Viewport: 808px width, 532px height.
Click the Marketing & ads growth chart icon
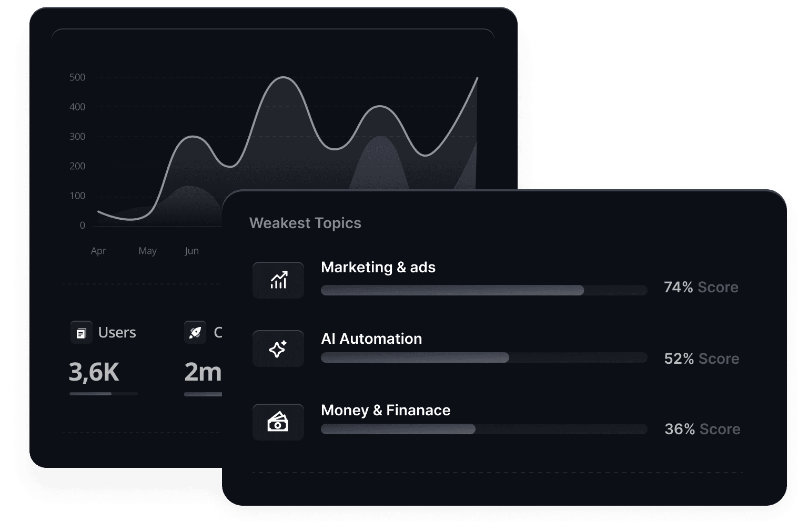278,280
